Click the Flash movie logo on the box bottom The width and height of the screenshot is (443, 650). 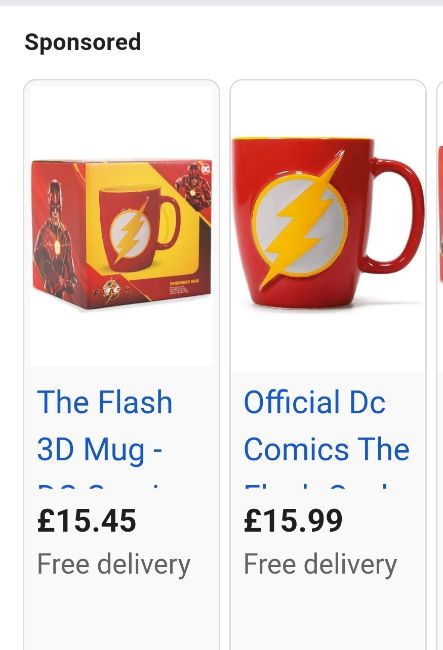point(112,289)
